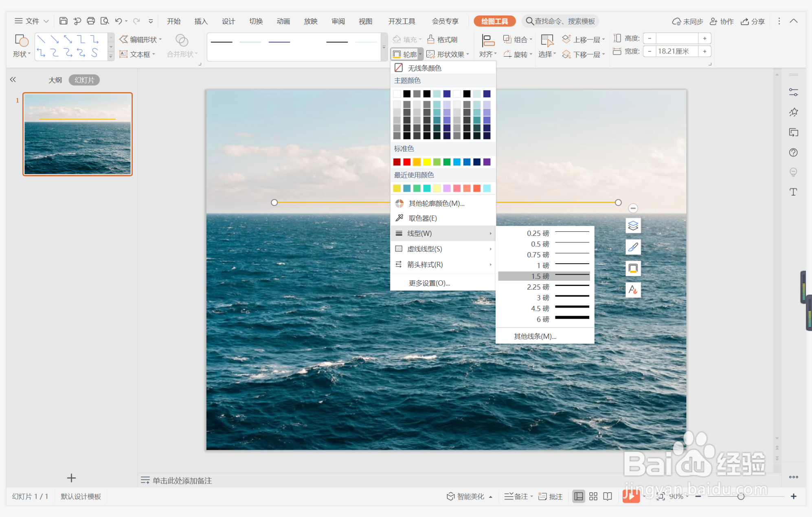The width and height of the screenshot is (812, 517).
Task: Pick the light cyan recent color swatch
Action: [487, 188]
